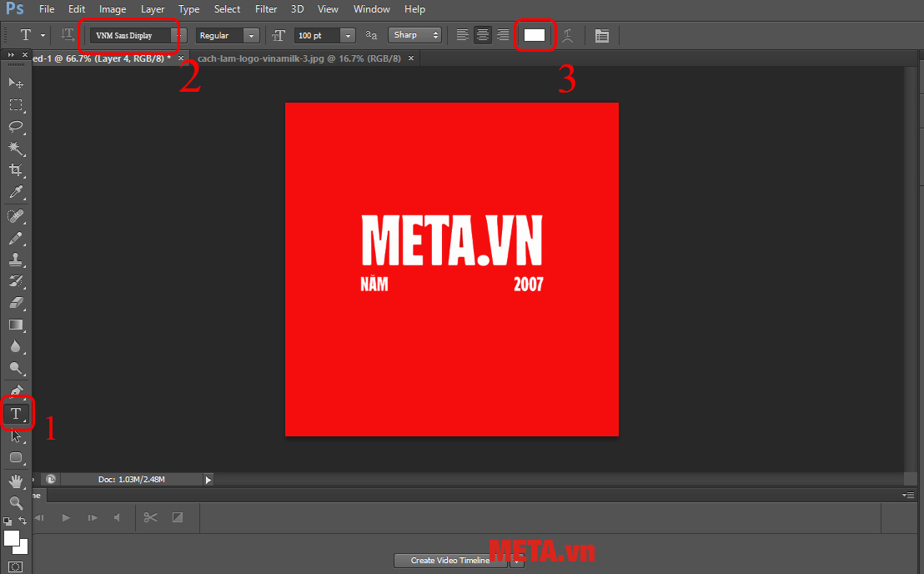Select the Horizontal Type tool

(16, 414)
